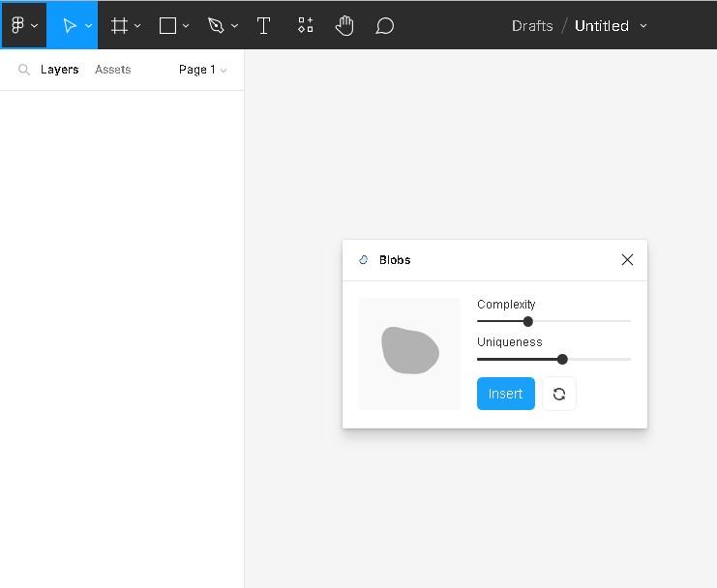Open the Page 1 dropdown
This screenshot has width=717, height=588.
(x=203, y=70)
